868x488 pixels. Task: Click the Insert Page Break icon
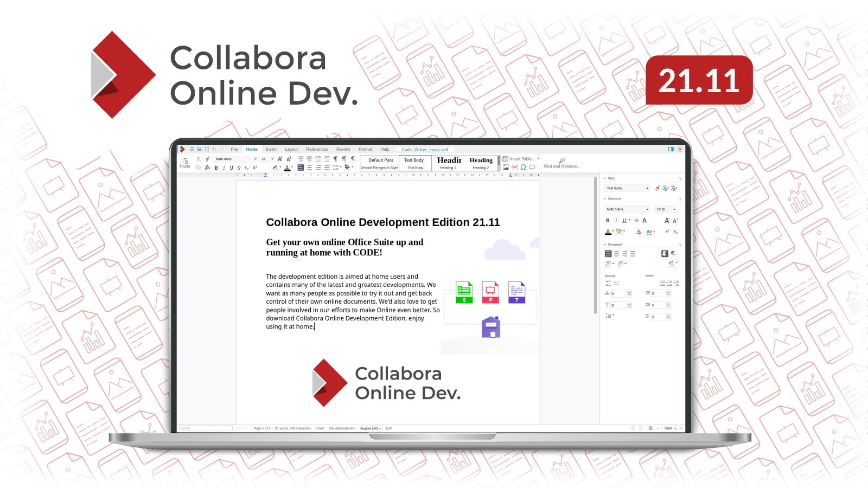(x=514, y=167)
